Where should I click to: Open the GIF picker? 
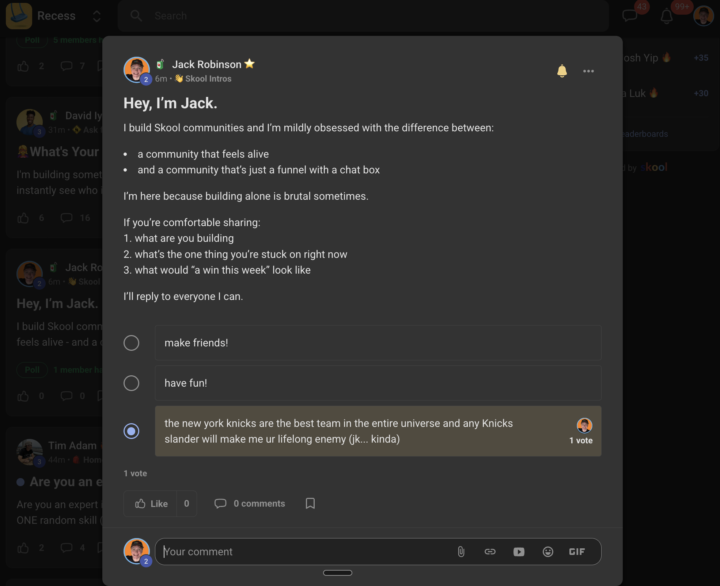(577, 552)
